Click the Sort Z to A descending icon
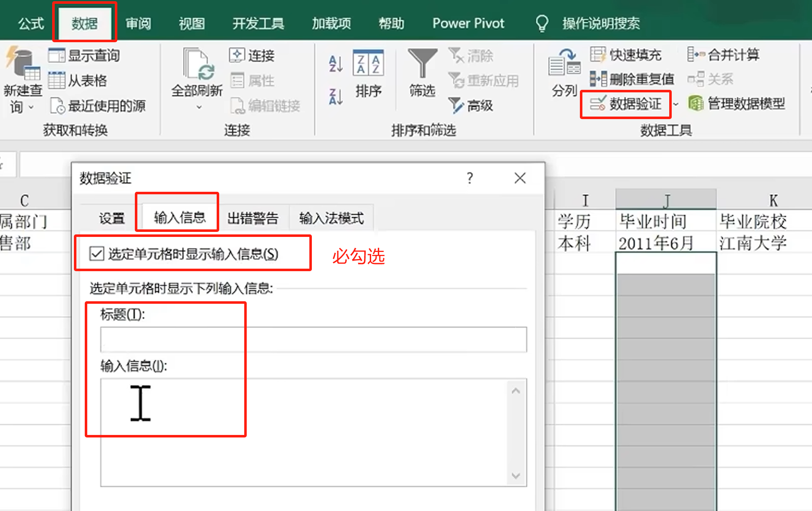This screenshot has width=812, height=511. tap(336, 97)
